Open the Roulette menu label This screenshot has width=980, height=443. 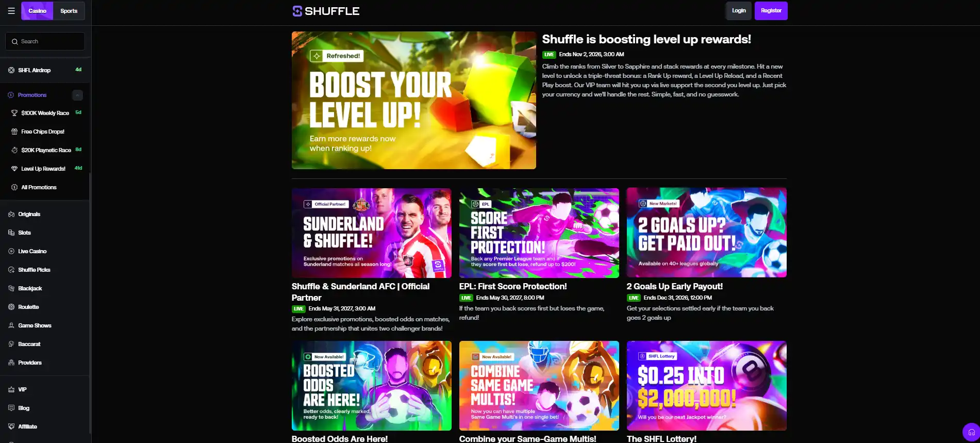pyautogui.click(x=28, y=307)
